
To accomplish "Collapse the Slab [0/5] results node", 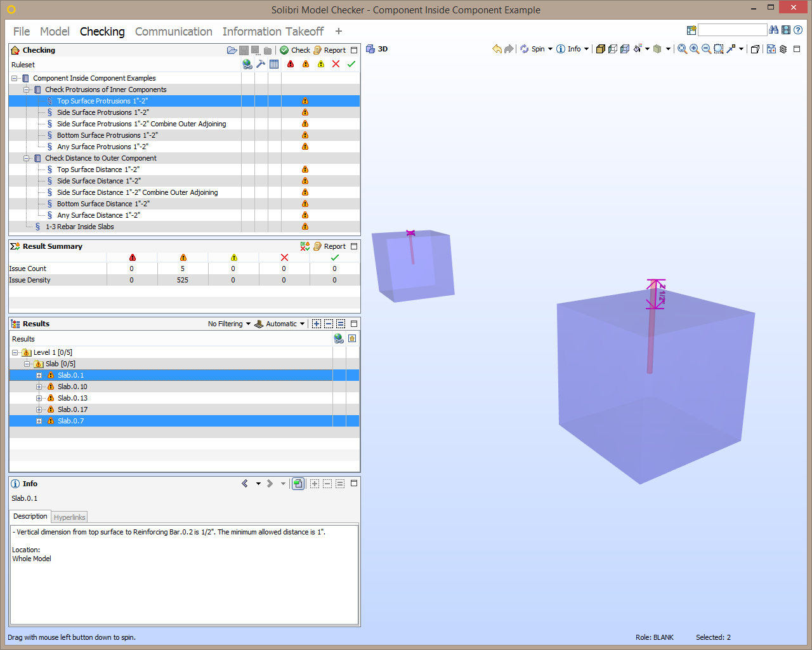I will 27,364.
